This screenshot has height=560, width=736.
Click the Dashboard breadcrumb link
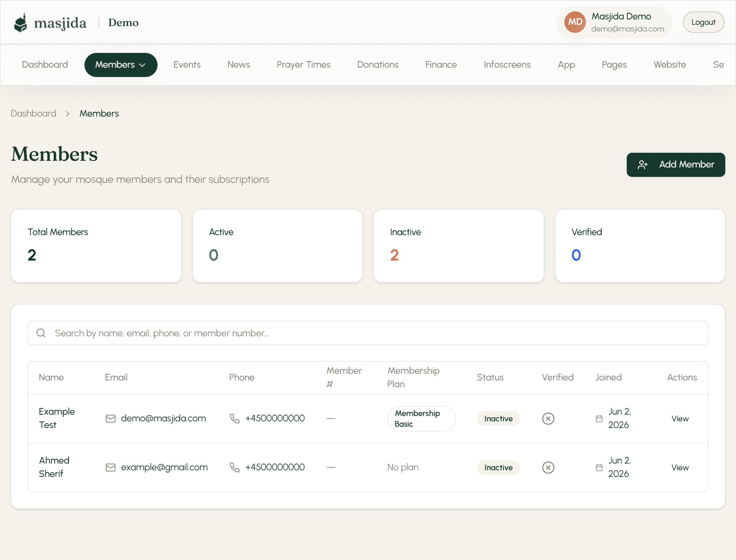(x=34, y=114)
